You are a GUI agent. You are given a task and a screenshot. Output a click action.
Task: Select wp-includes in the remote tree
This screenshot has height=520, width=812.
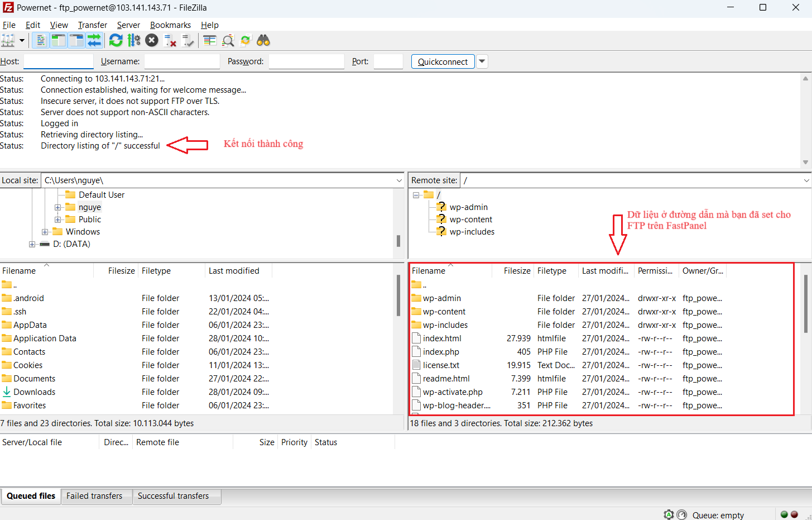point(472,232)
